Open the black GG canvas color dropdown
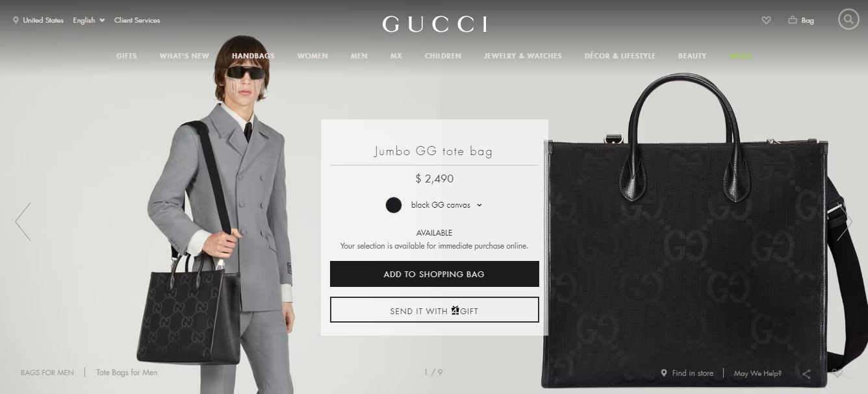The height and width of the screenshot is (394, 868). [x=446, y=205]
